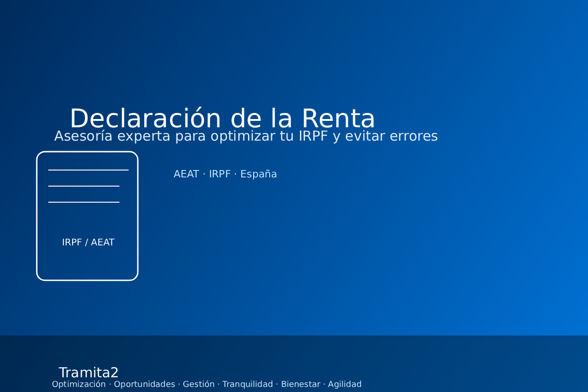
Task: Select the Tramita2 logo text
Action: pyautogui.click(x=89, y=372)
